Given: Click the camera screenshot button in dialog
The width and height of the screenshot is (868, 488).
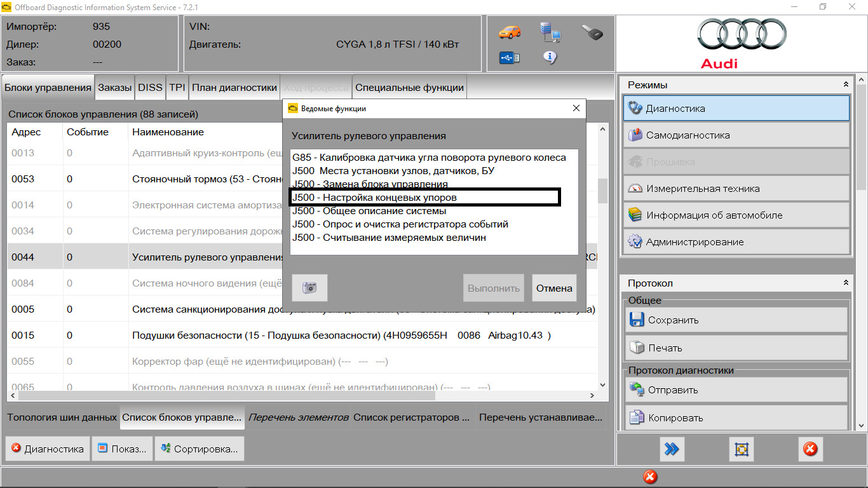Looking at the screenshot, I should click(309, 288).
